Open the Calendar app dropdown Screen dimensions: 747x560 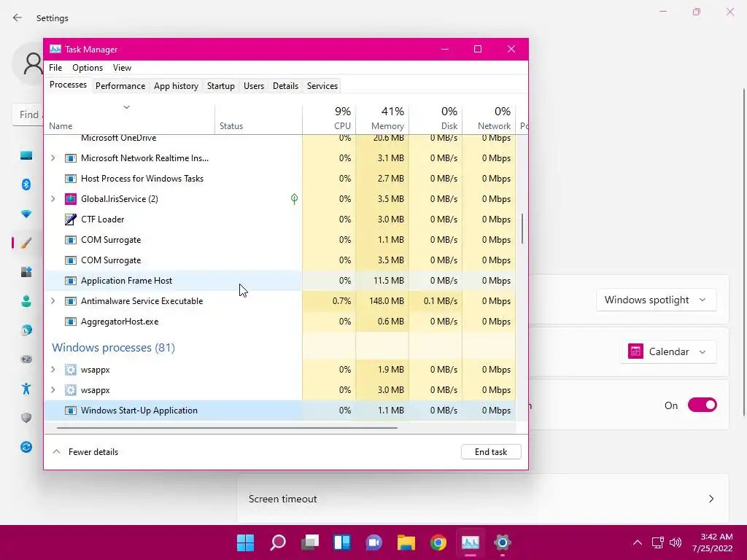coord(668,352)
